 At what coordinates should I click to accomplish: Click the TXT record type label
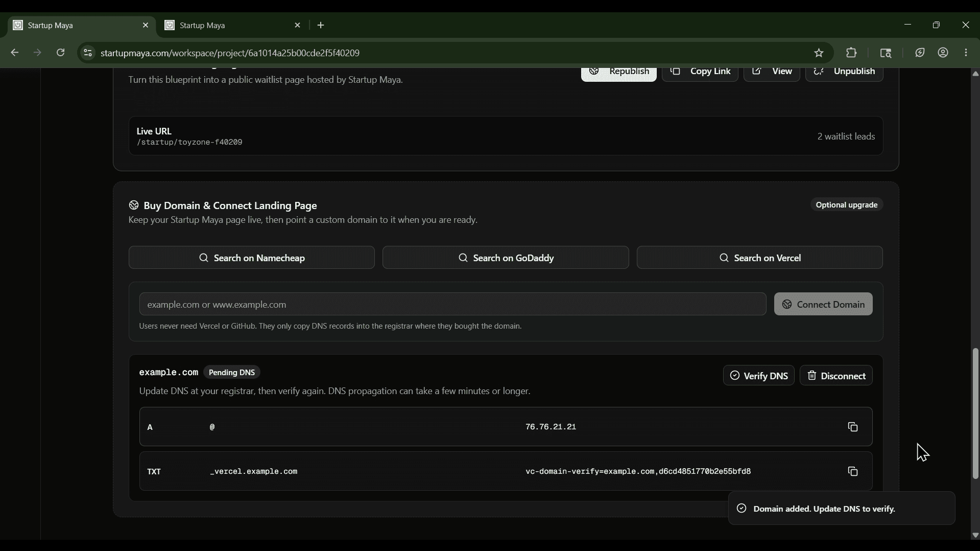click(154, 472)
